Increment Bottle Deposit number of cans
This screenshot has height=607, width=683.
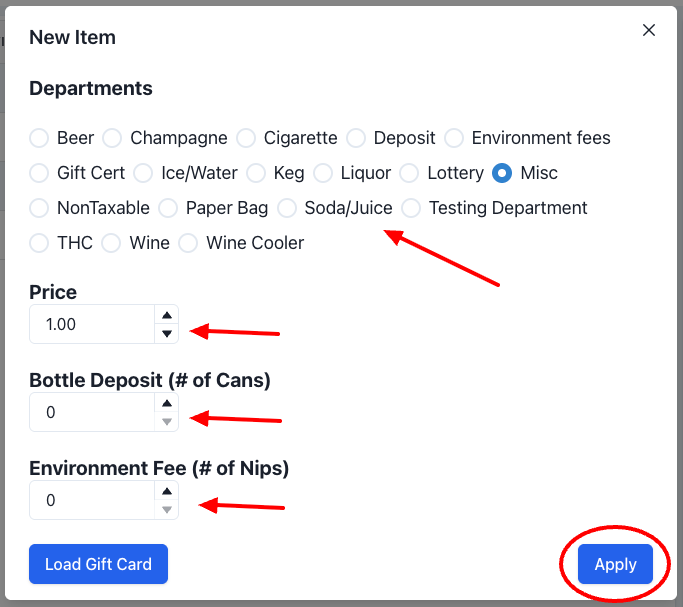point(167,403)
